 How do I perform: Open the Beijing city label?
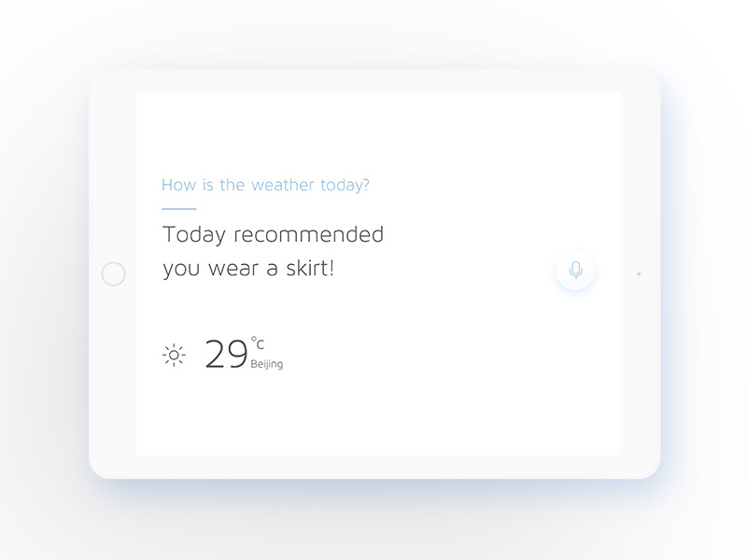tap(267, 364)
